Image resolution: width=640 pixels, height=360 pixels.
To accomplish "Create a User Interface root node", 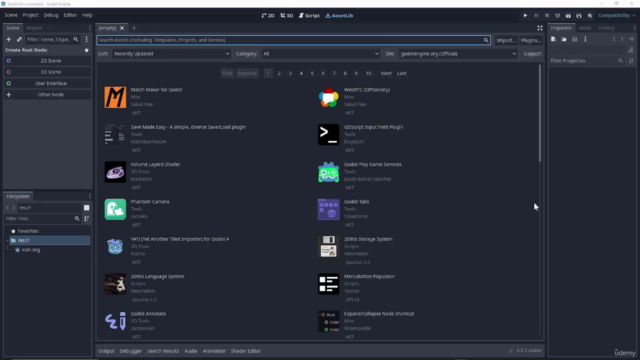I will (x=47, y=83).
